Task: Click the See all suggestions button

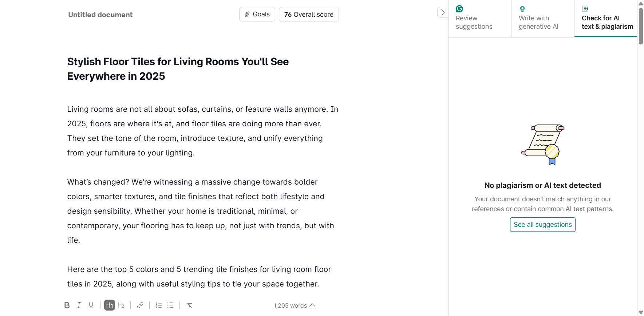Action: click(542, 225)
